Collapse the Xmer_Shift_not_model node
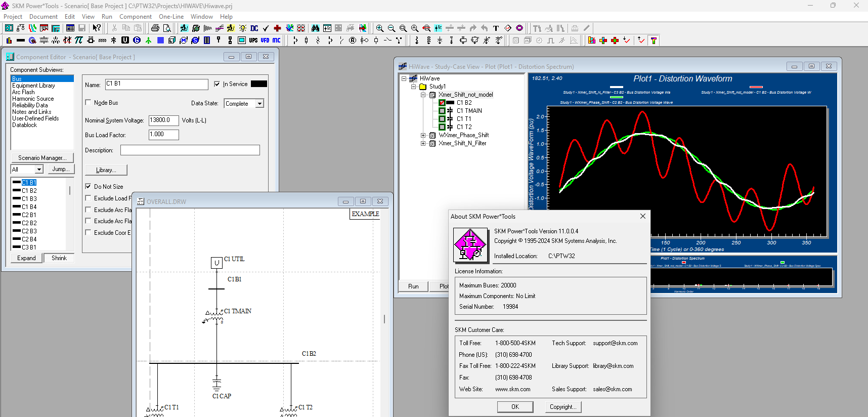The width and height of the screenshot is (868, 417). pyautogui.click(x=423, y=95)
